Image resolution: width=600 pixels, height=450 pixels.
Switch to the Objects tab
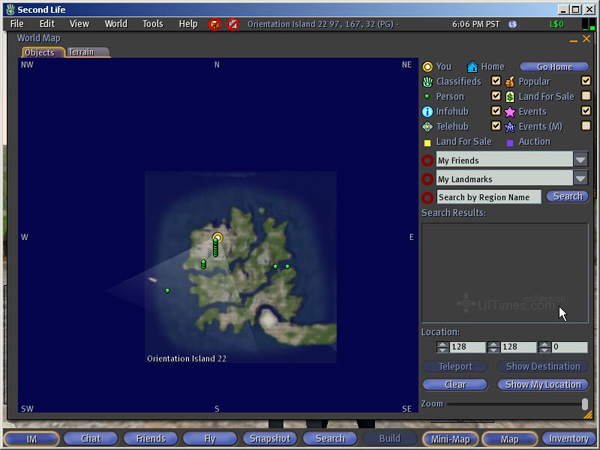pos(42,52)
